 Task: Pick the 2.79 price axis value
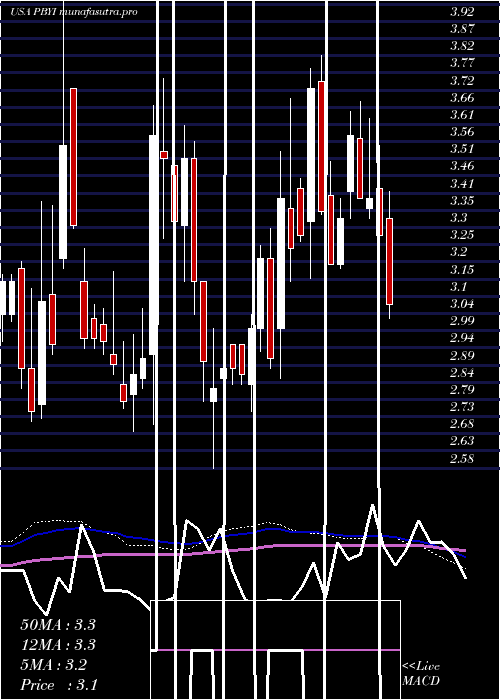pyautogui.click(x=462, y=389)
